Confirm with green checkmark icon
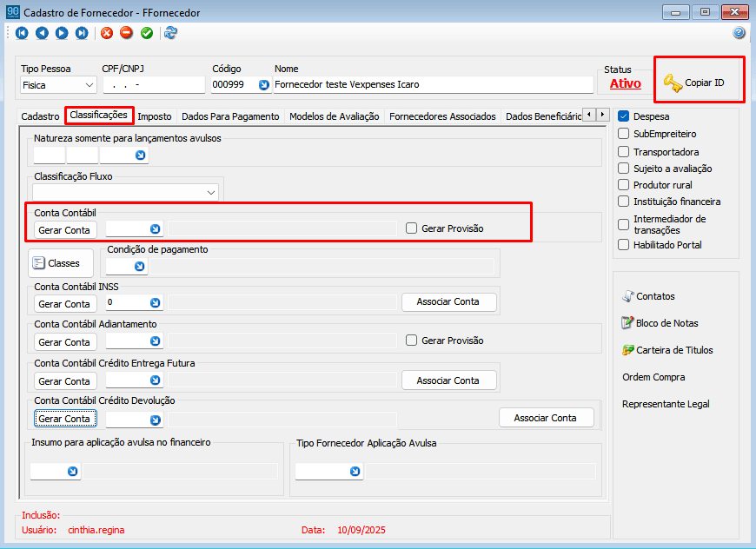Image resolution: width=756 pixels, height=549 pixels. pos(147,33)
